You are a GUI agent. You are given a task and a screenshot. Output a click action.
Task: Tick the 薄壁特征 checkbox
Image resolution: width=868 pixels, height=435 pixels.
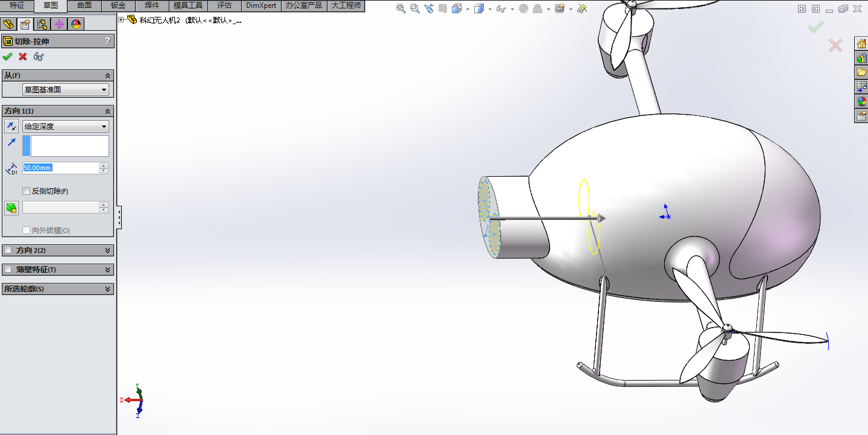pyautogui.click(x=8, y=270)
